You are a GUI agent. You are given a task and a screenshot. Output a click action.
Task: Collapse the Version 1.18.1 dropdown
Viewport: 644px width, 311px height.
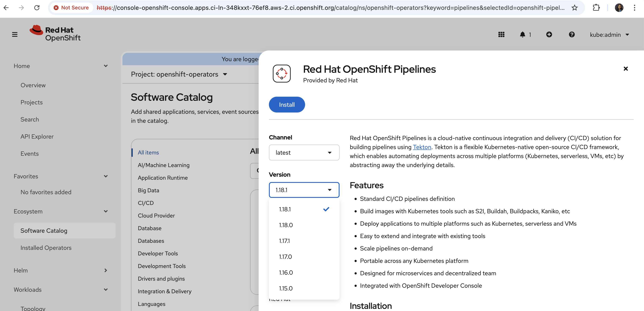[x=304, y=190]
